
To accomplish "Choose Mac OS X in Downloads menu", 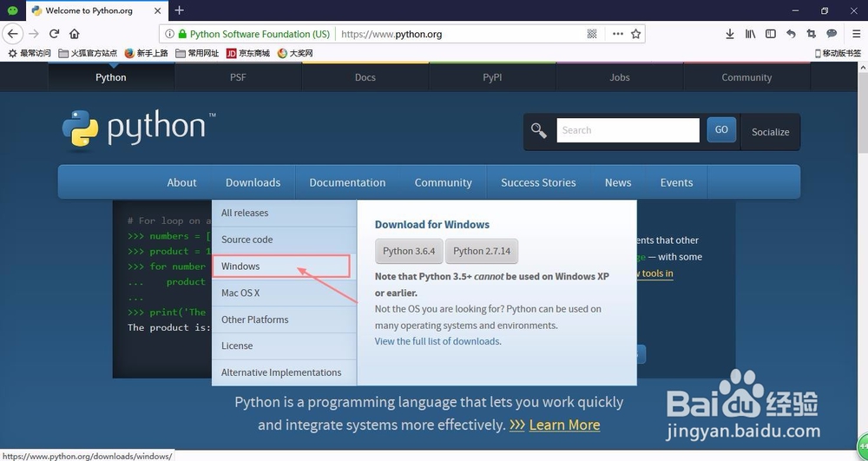I will (284, 293).
